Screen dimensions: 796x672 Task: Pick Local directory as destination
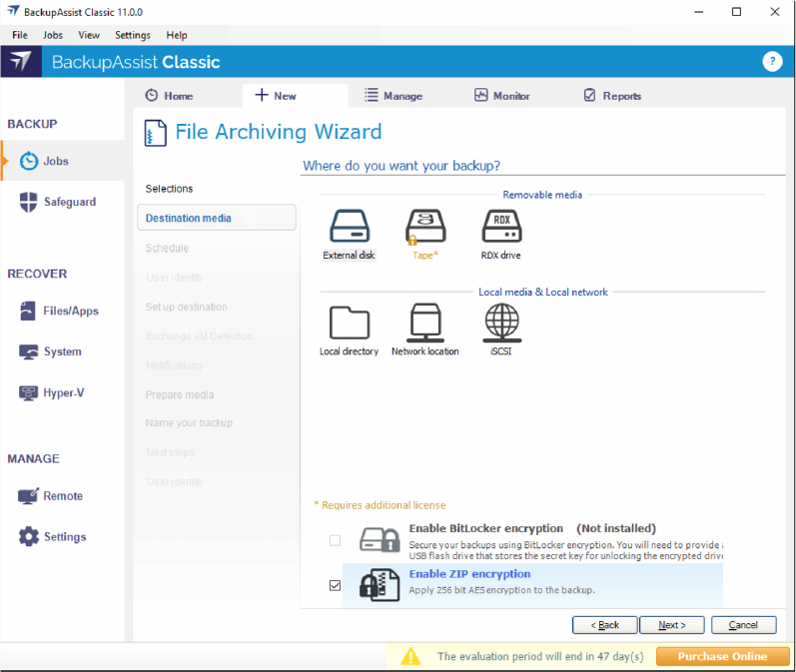pos(349,325)
